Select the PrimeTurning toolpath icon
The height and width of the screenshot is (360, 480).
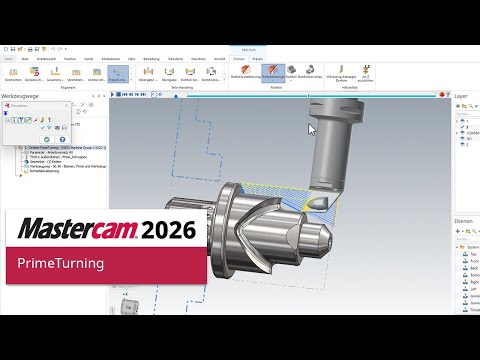point(118,74)
